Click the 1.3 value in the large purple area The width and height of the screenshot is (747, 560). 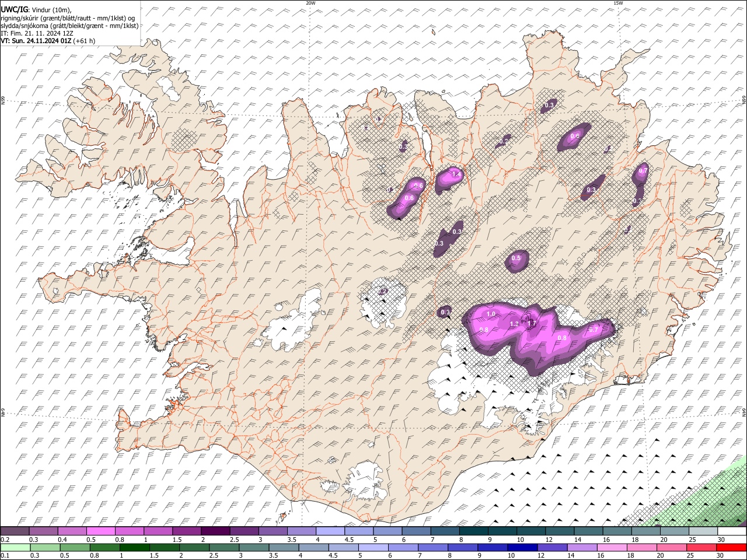[514, 324]
